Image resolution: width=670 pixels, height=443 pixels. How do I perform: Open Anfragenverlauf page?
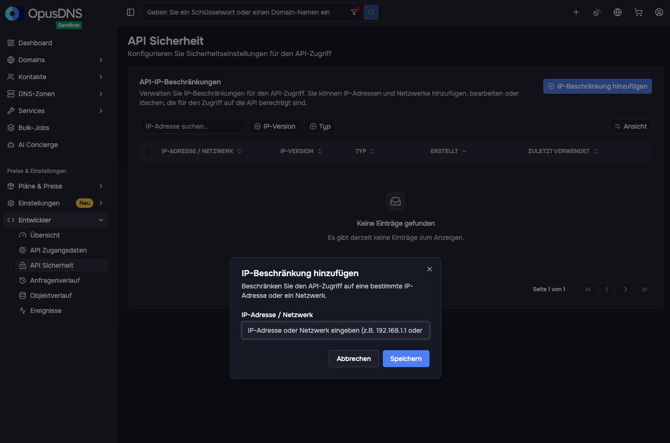coord(62,281)
